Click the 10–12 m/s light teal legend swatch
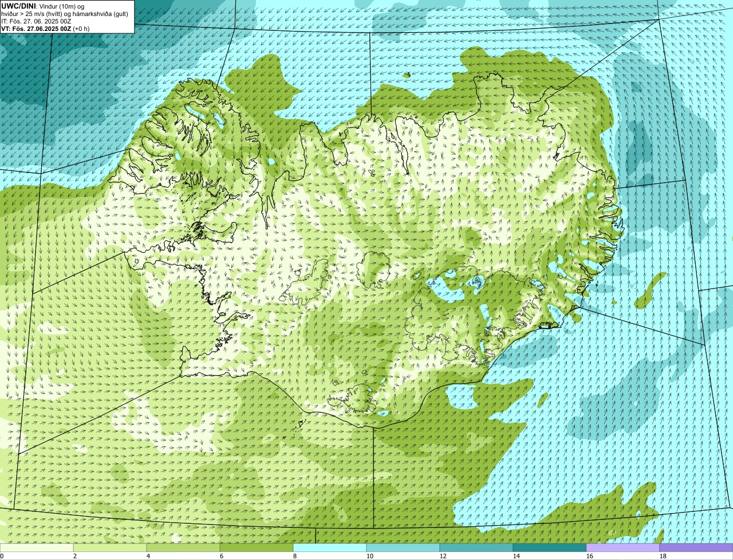 pos(403,547)
